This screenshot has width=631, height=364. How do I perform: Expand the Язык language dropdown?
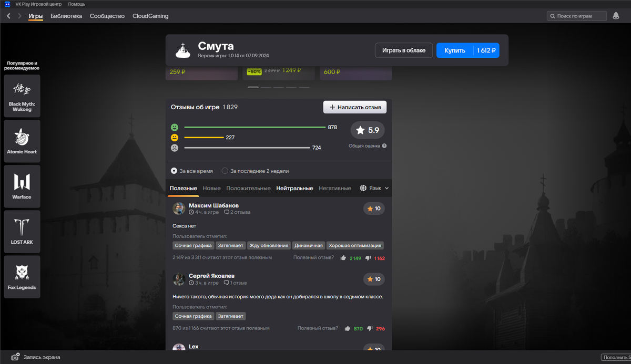pyautogui.click(x=374, y=188)
